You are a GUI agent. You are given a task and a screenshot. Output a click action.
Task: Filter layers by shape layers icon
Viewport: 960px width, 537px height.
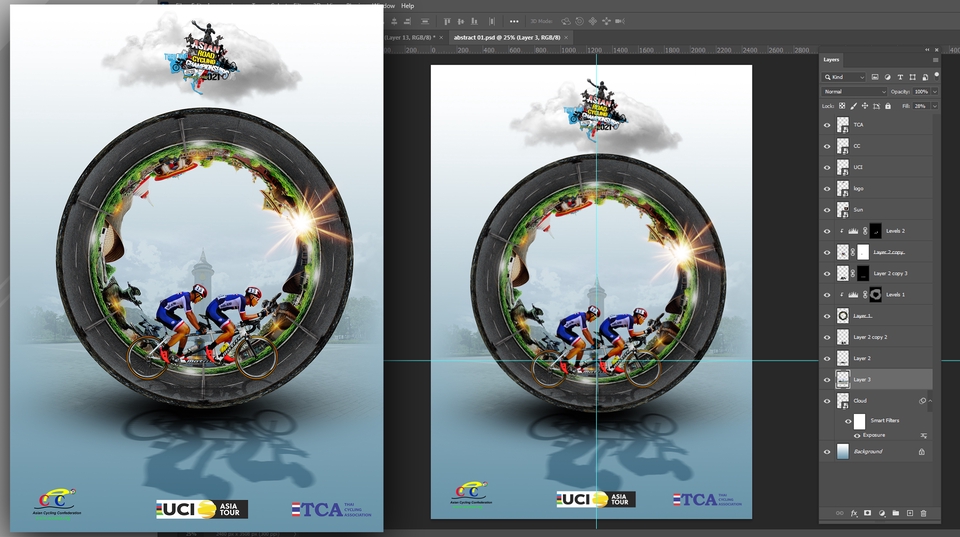pos(912,77)
